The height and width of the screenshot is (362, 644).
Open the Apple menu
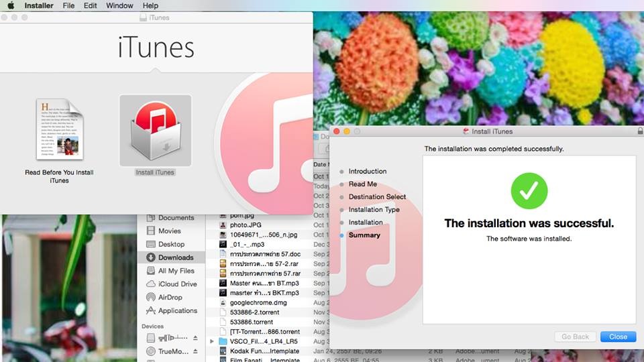click(11, 5)
